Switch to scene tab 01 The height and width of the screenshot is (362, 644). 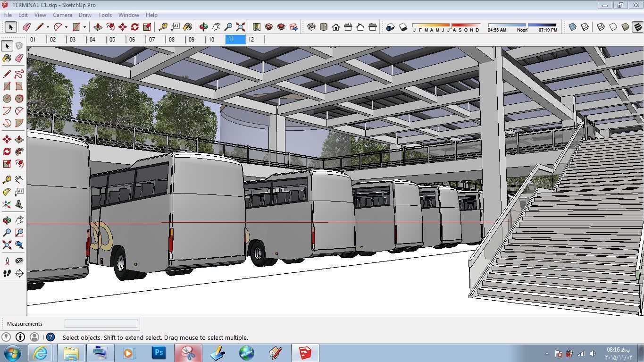pyautogui.click(x=37, y=40)
